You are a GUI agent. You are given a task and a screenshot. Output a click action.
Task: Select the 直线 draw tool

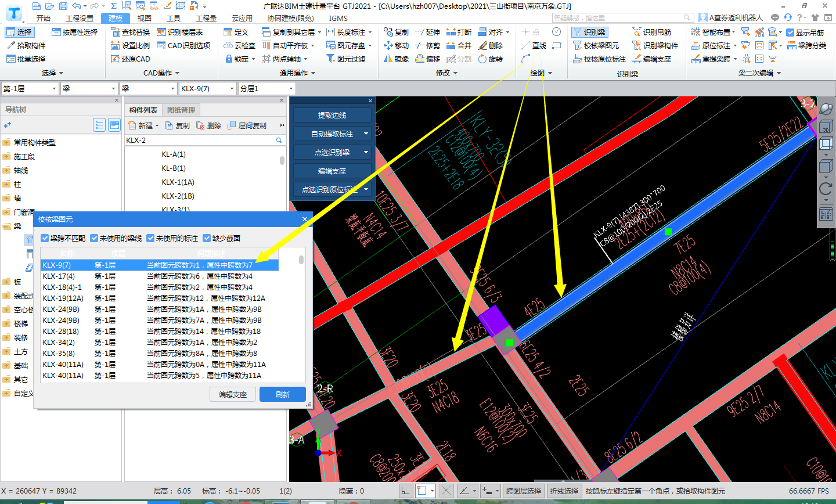(x=534, y=45)
